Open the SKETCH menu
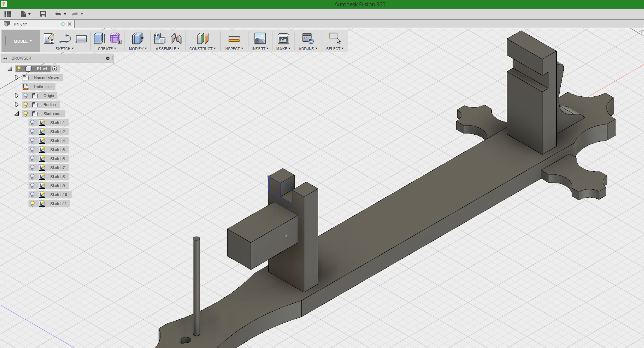644x348 pixels. 64,49
